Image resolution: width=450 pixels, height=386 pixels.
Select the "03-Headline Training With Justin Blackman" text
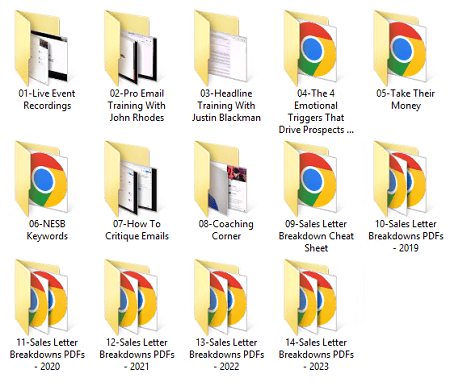(226, 105)
